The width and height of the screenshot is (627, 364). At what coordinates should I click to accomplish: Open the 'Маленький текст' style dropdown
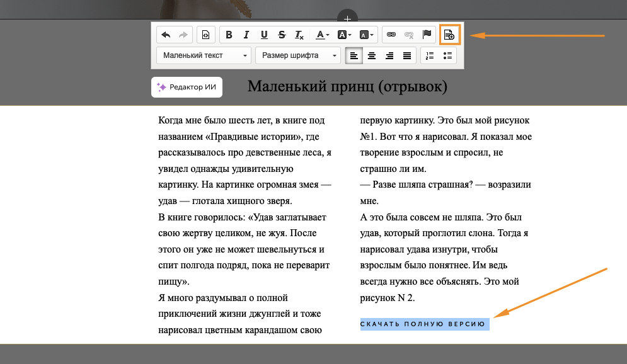tap(204, 55)
